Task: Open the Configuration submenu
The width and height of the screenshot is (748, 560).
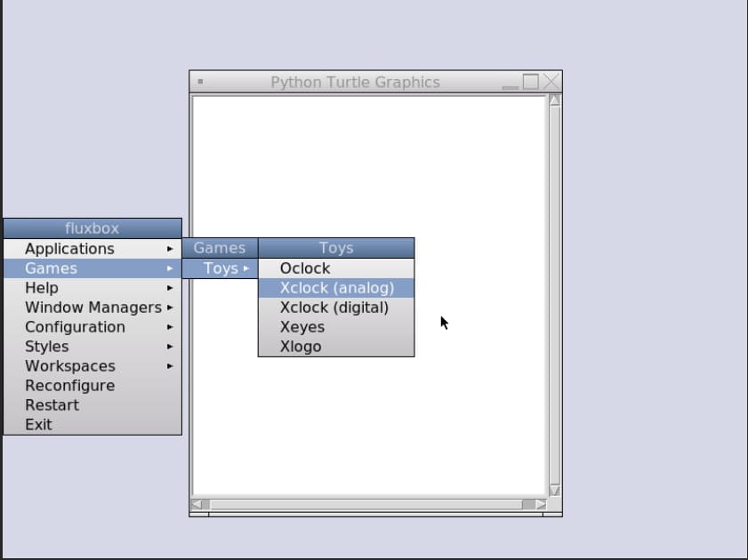Action: 92,327
